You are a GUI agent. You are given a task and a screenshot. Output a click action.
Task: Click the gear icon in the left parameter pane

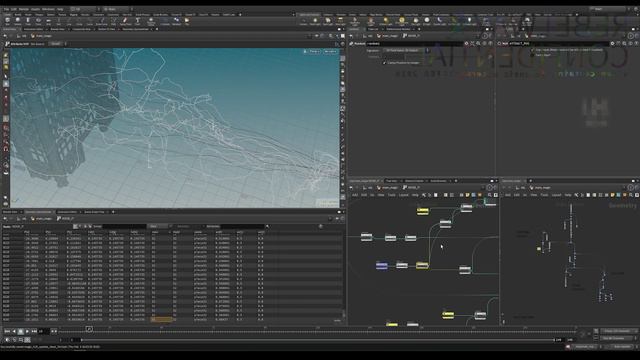tap(467, 43)
